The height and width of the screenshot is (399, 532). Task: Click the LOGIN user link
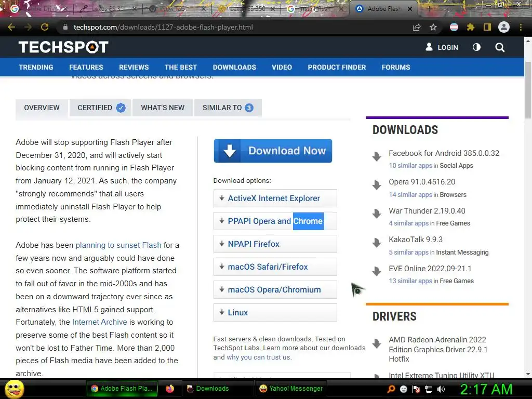[442, 47]
